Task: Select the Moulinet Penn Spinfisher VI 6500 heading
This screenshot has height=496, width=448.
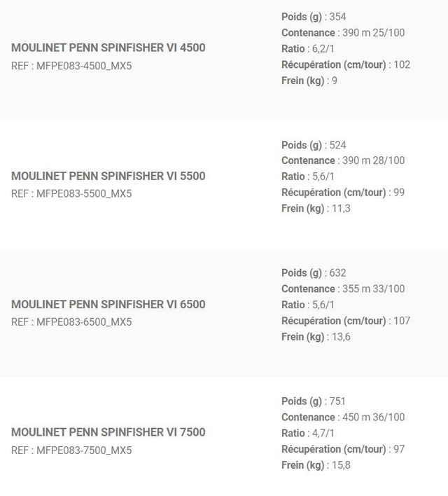Action: (x=108, y=304)
